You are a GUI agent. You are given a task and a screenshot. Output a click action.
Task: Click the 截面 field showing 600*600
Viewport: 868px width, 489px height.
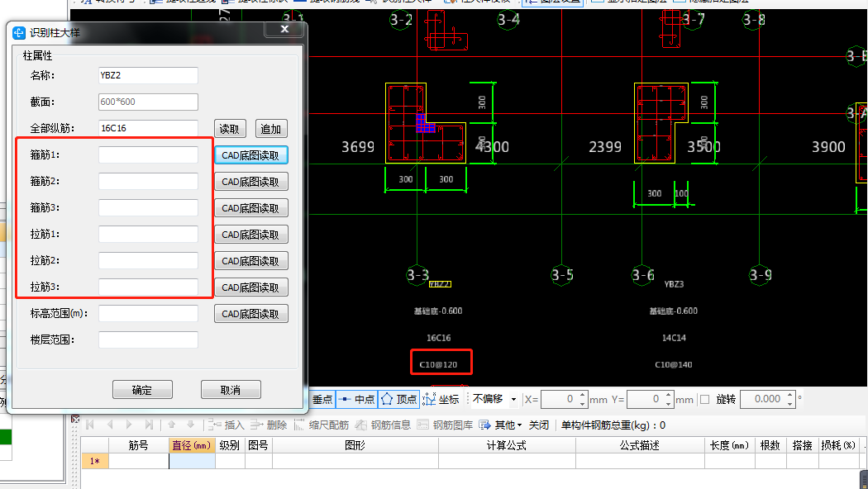click(148, 102)
